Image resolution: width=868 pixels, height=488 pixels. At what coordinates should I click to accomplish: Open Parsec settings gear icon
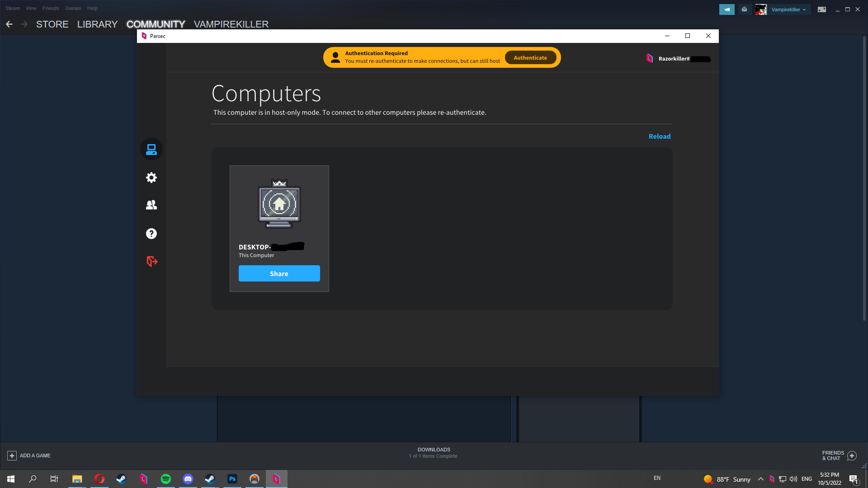(x=151, y=178)
